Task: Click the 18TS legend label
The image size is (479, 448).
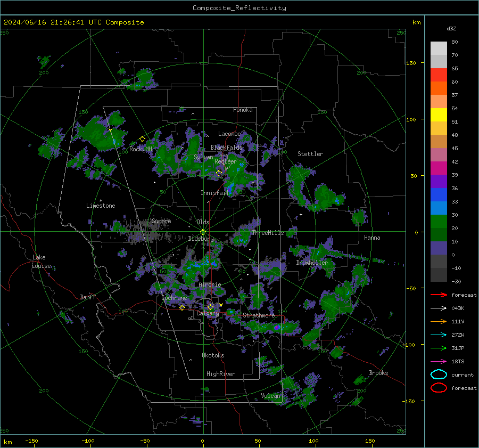Action: [458, 362]
